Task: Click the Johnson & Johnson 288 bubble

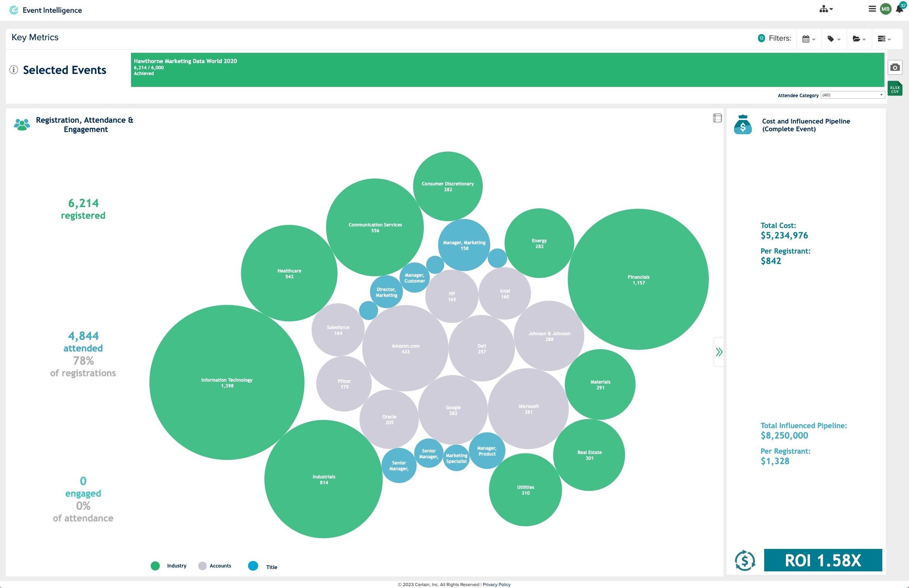Action: 549,336
